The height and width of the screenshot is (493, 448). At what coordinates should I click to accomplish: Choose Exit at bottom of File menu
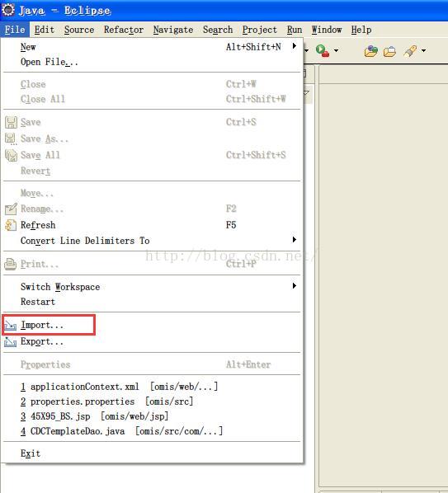pyautogui.click(x=152, y=453)
